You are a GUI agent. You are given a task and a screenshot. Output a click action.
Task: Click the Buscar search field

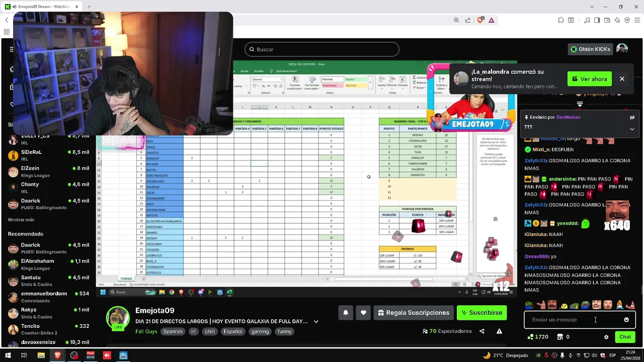pyautogui.click(x=322, y=49)
